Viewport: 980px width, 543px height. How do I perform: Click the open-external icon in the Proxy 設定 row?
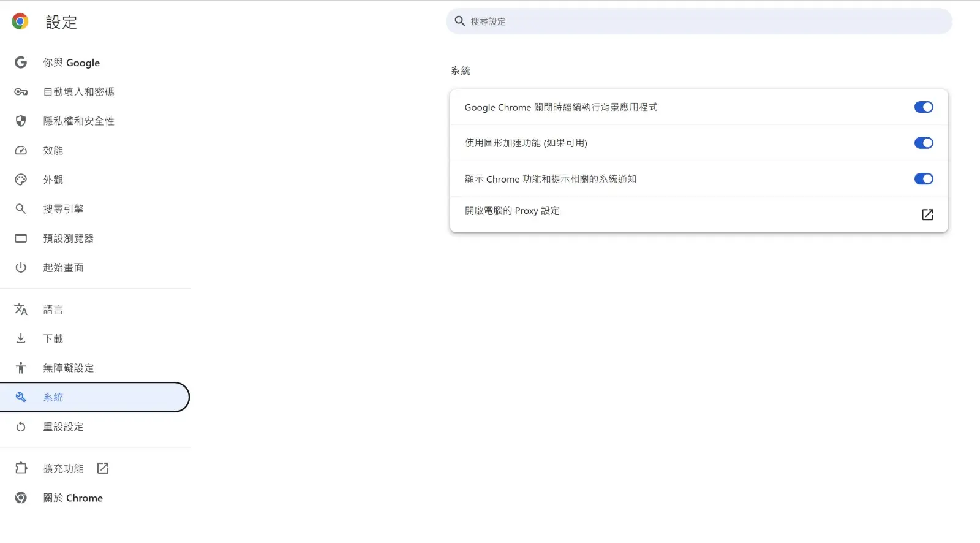(x=927, y=215)
